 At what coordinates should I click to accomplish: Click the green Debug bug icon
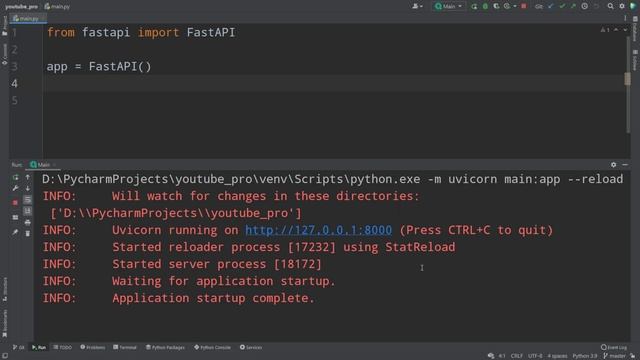click(485, 6)
